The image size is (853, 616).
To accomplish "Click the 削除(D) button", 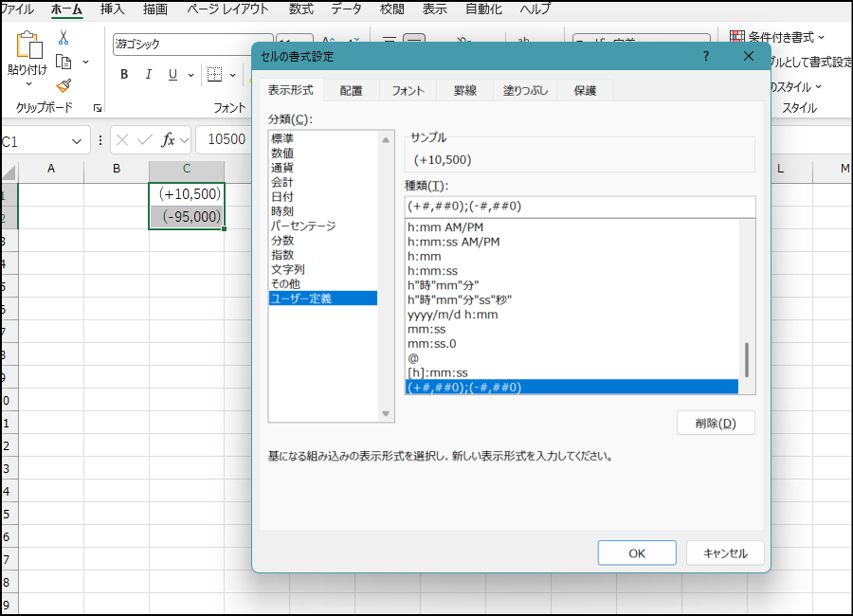I will click(716, 424).
